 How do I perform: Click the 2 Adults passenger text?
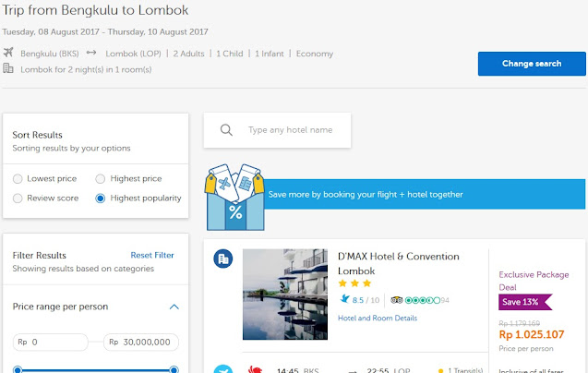tap(188, 54)
